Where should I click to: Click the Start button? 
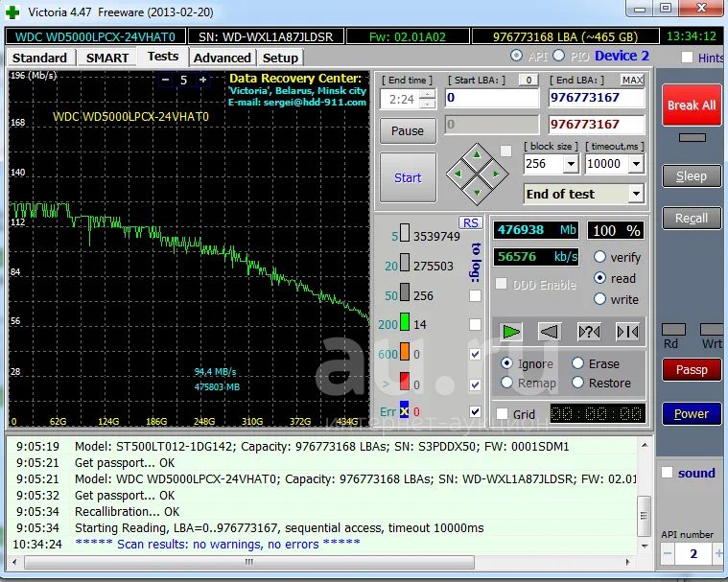tap(408, 177)
